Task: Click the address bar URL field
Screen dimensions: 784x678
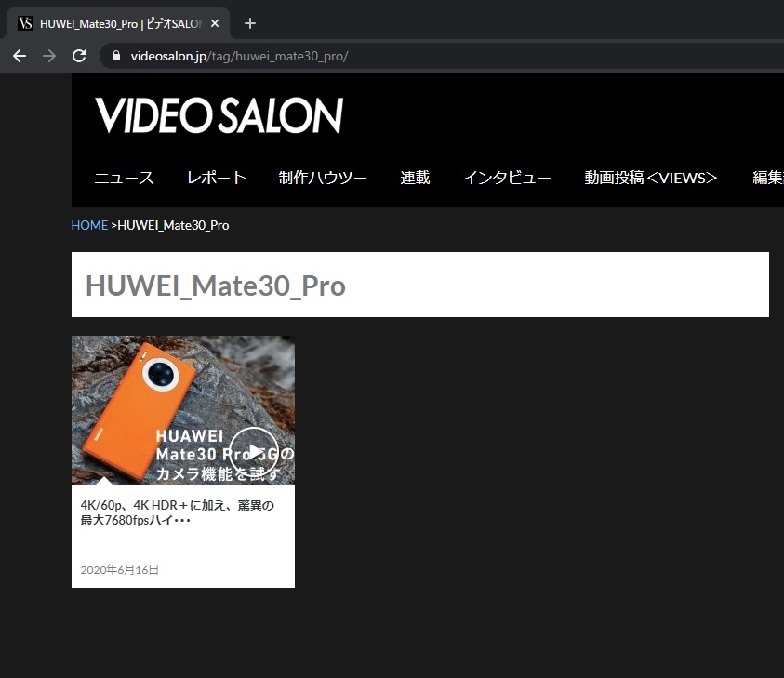Action: click(x=440, y=56)
